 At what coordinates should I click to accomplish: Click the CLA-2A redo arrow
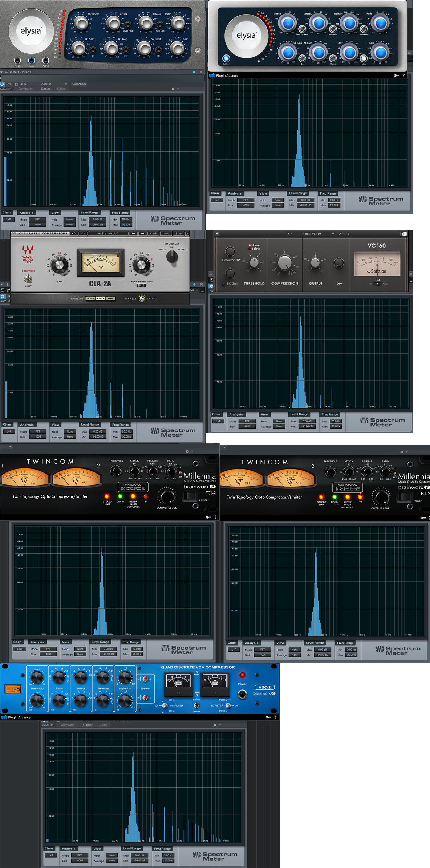[83, 233]
